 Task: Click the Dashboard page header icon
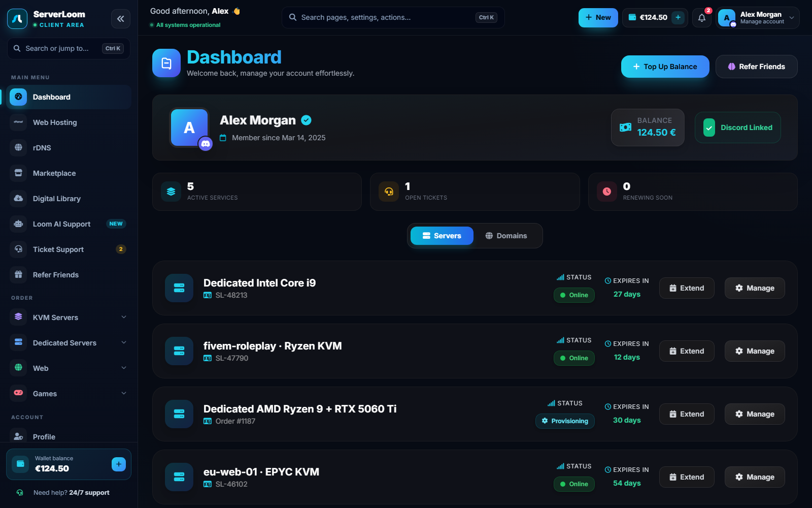coord(166,63)
